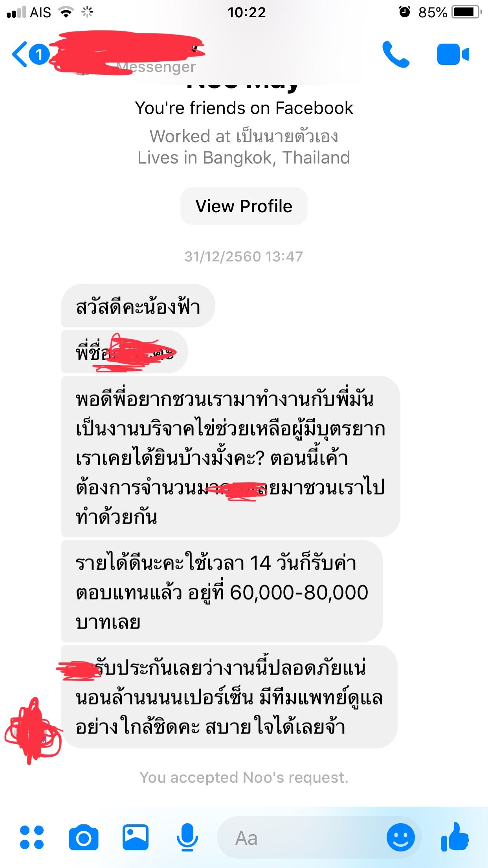Tap the 31/12/2560 13:47 timestamp
488x868 pixels.
coord(244,256)
